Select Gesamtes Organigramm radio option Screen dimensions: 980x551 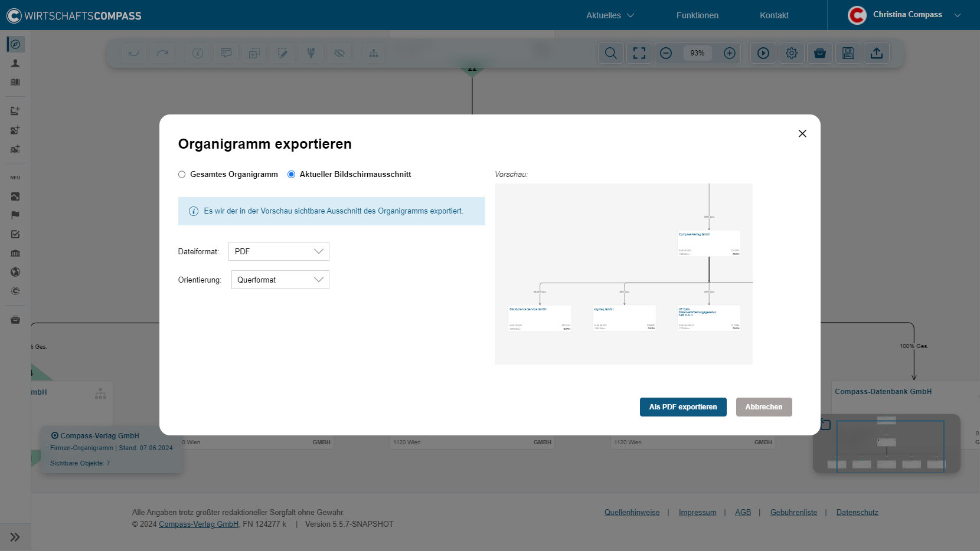pyautogui.click(x=182, y=175)
